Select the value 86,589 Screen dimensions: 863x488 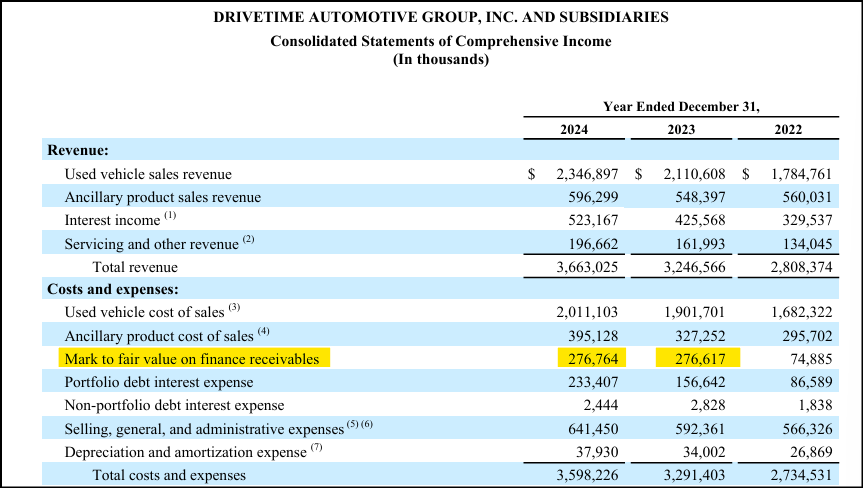[x=811, y=382]
